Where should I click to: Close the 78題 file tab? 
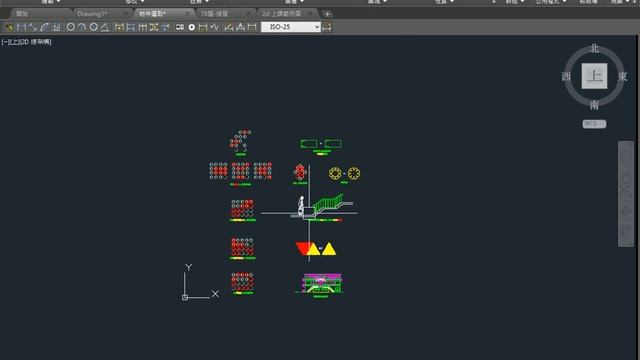(248, 14)
